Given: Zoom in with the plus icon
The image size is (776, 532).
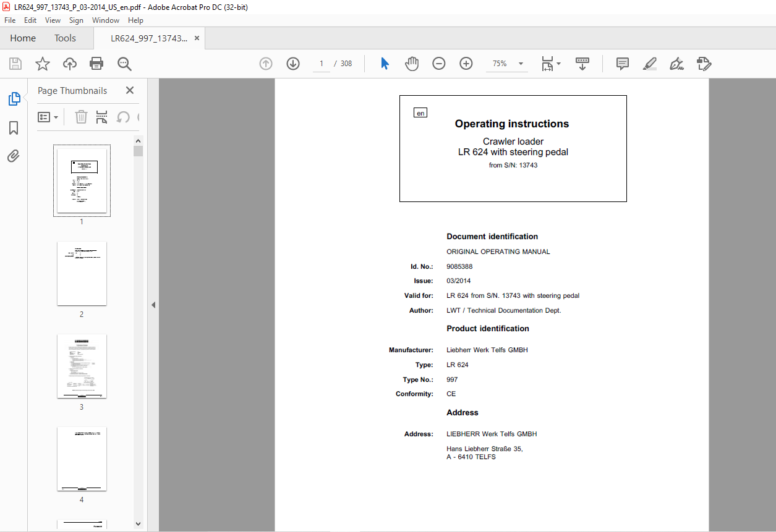Looking at the screenshot, I should click(x=466, y=64).
